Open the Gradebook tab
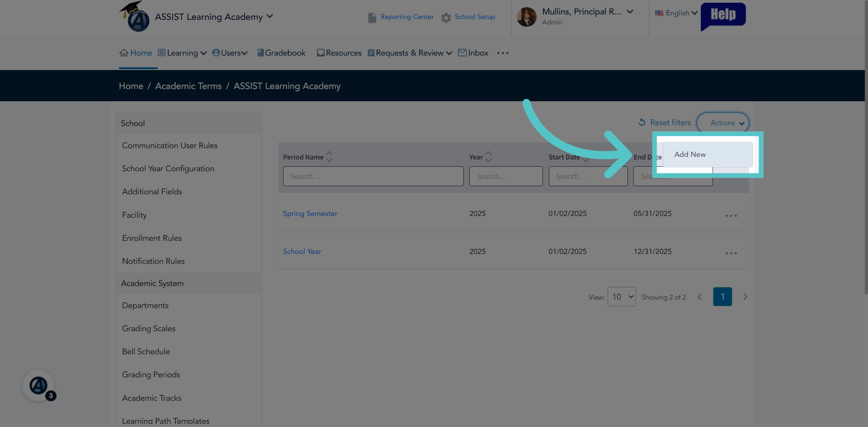 point(282,53)
